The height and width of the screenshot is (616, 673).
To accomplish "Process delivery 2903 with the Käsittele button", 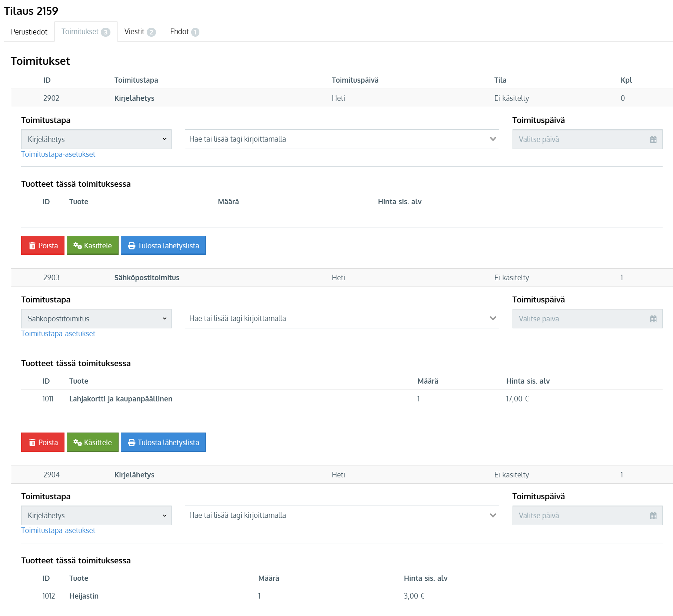I will pyautogui.click(x=93, y=442).
